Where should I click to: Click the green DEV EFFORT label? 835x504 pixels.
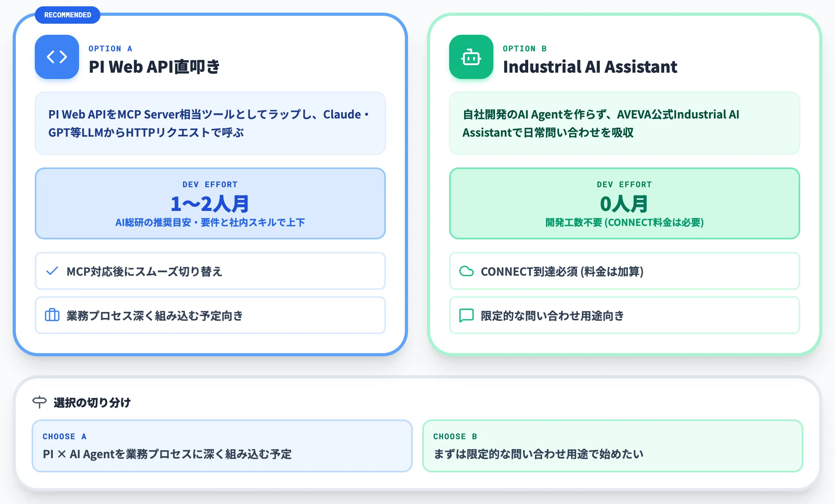pos(625,184)
